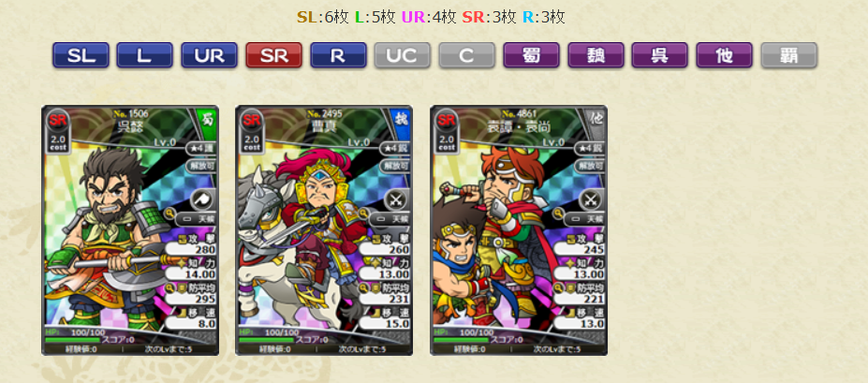Viewport: 868px width, 383px height.
Task: Click crossed swords icon on 袁譚・袁尚 card
Action: tap(590, 200)
